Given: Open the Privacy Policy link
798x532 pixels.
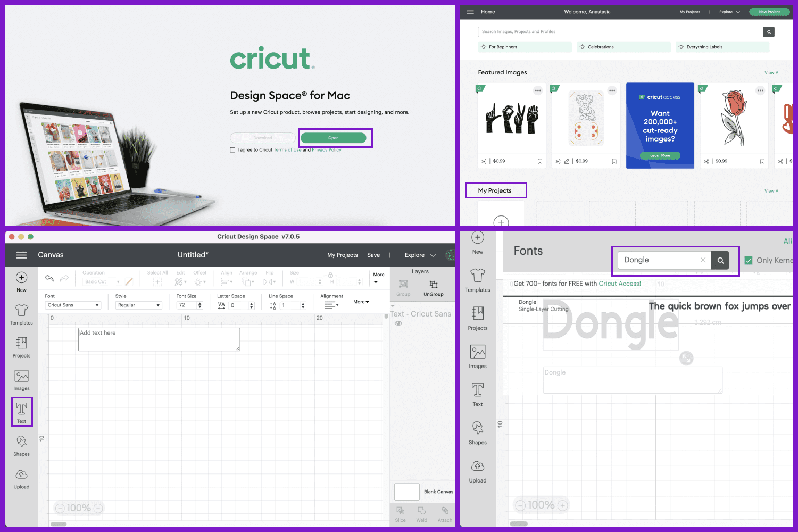Looking at the screenshot, I should point(327,150).
